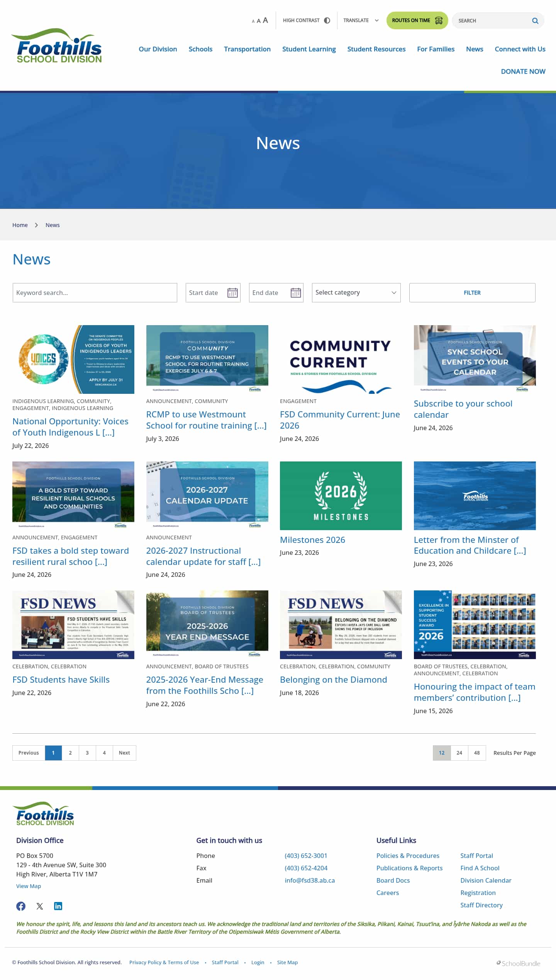Open the Connect with Us menu

pyautogui.click(x=520, y=49)
